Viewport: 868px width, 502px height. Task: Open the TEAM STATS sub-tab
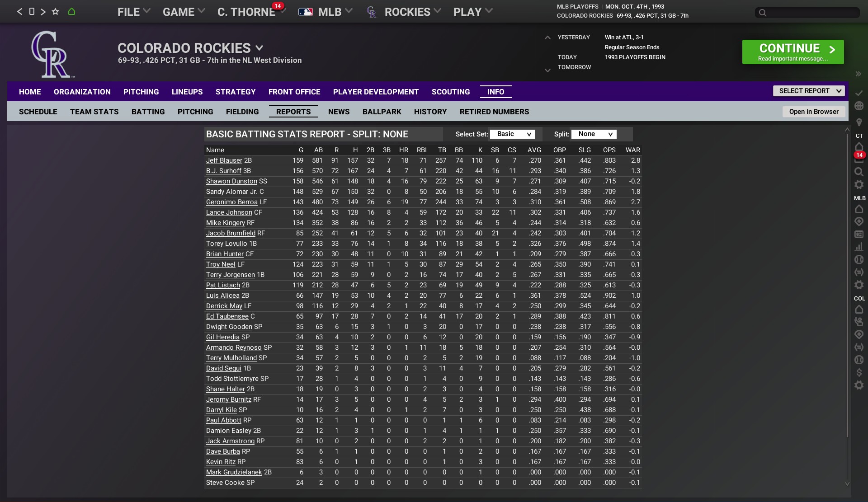pyautogui.click(x=94, y=112)
